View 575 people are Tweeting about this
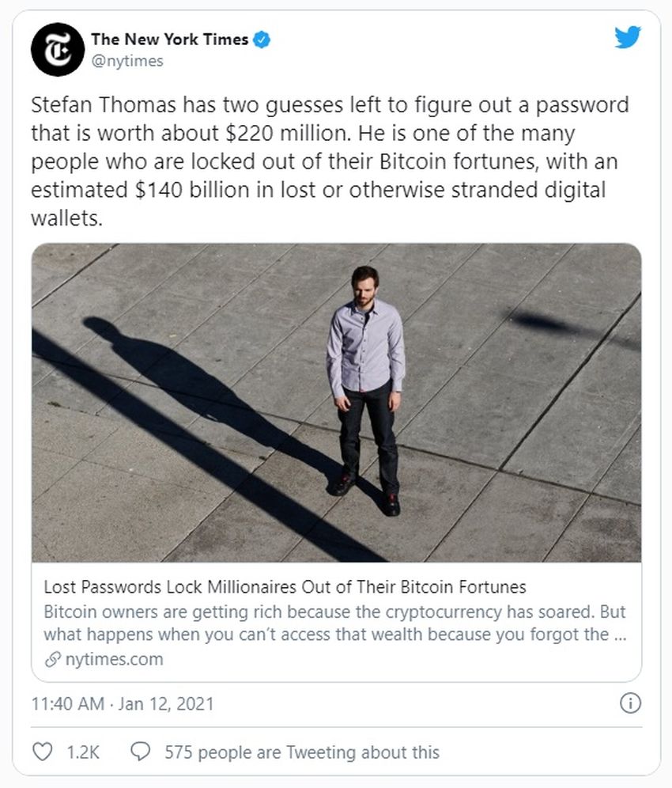Screen dimensions: 672x788 [302, 752]
